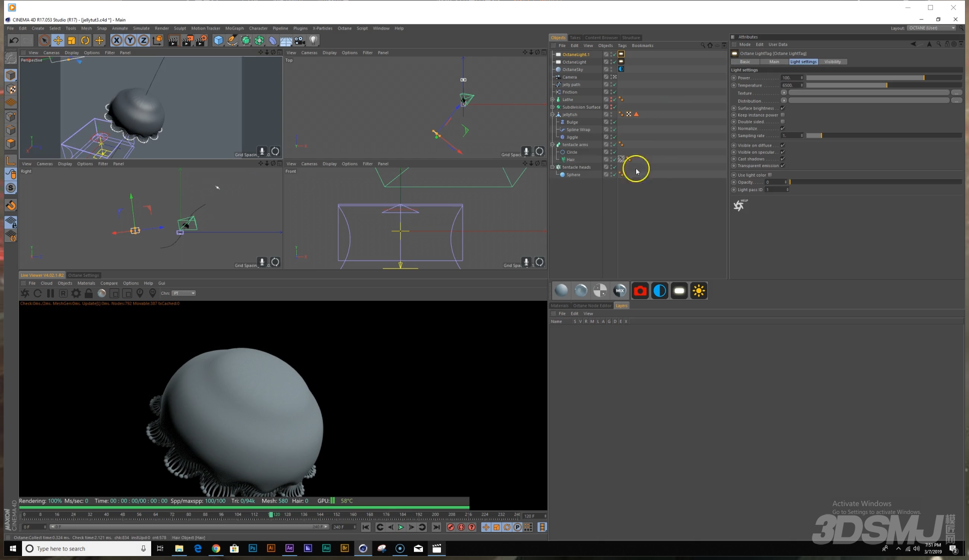Screen dimensions: 969x560
Task: Switch to the Visibility tab
Action: pos(833,62)
